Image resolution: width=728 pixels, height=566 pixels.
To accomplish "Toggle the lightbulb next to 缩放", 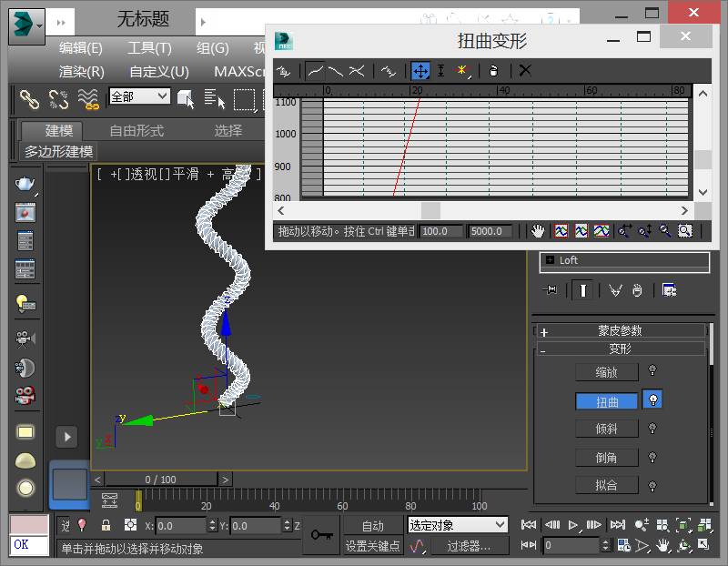I will tap(652, 370).
